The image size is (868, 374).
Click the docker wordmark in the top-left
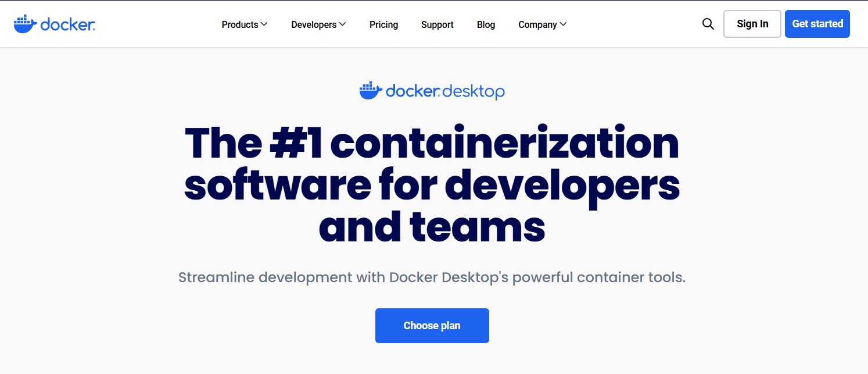click(68, 24)
